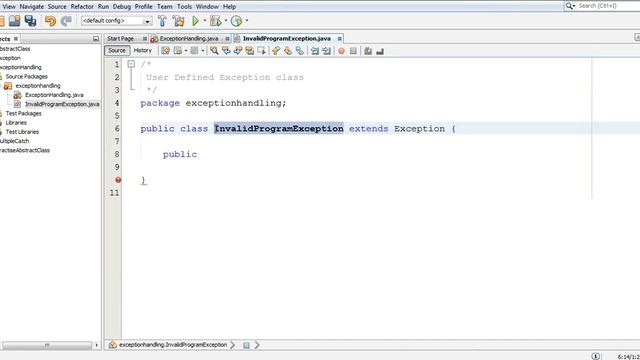Screen dimensions: 640x360
Task: Click the Save All toolbar icon
Action: tap(30, 21)
